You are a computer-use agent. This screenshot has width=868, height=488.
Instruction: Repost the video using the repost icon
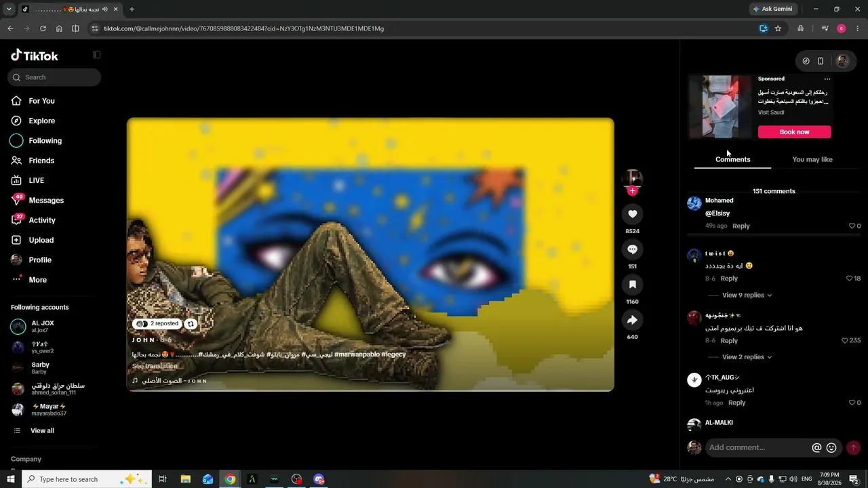click(191, 324)
